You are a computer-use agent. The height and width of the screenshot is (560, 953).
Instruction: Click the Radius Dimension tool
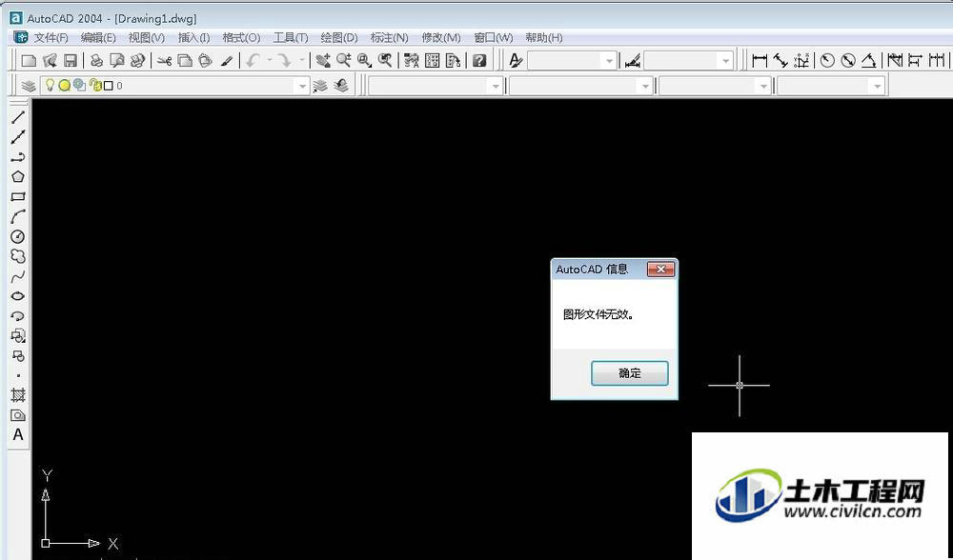click(827, 60)
